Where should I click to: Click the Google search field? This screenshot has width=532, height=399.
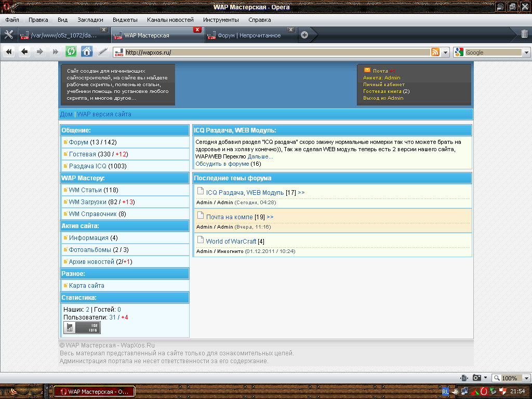coord(493,52)
